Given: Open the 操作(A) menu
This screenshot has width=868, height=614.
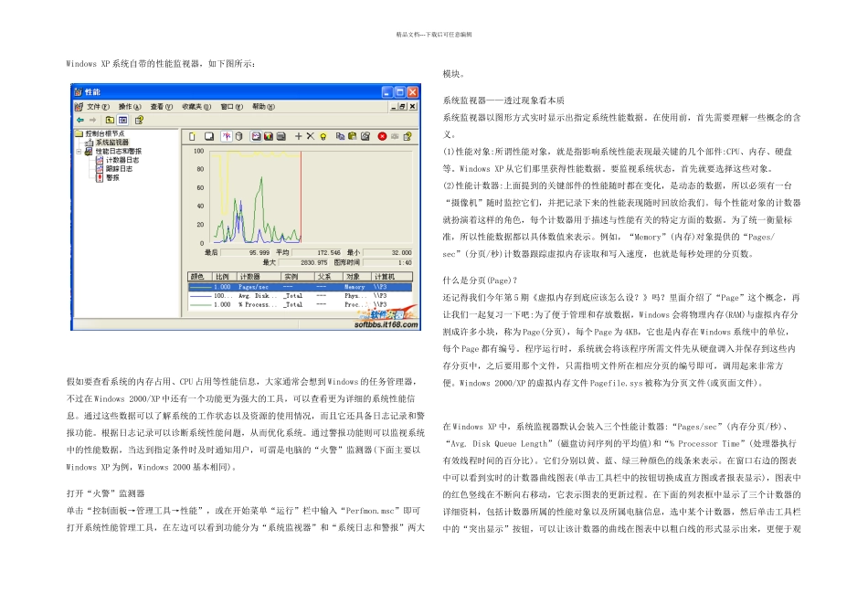Looking at the screenshot, I should pyautogui.click(x=130, y=106).
